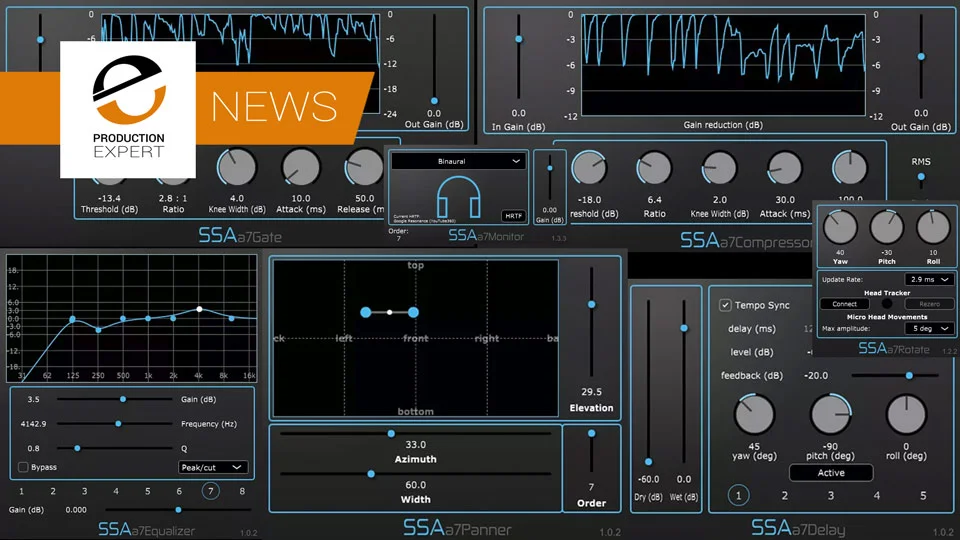960x540 pixels.
Task: Toggle the Bypass checkbox in a7Equalizer
Action: point(23,467)
